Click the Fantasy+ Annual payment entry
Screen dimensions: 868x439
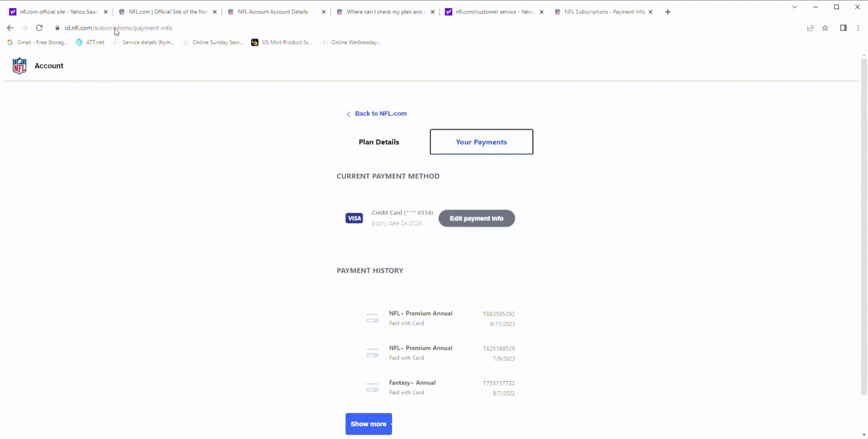[x=440, y=387]
